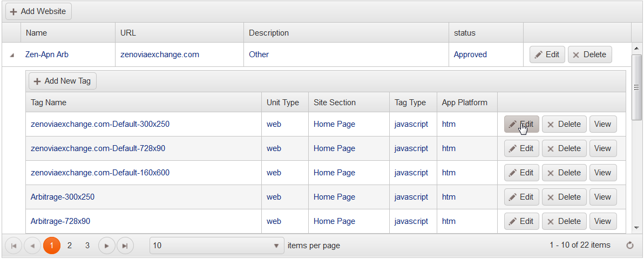
Task: Edit the zenoviaexchange.com-Default-160x600 tag
Action: [521, 173]
